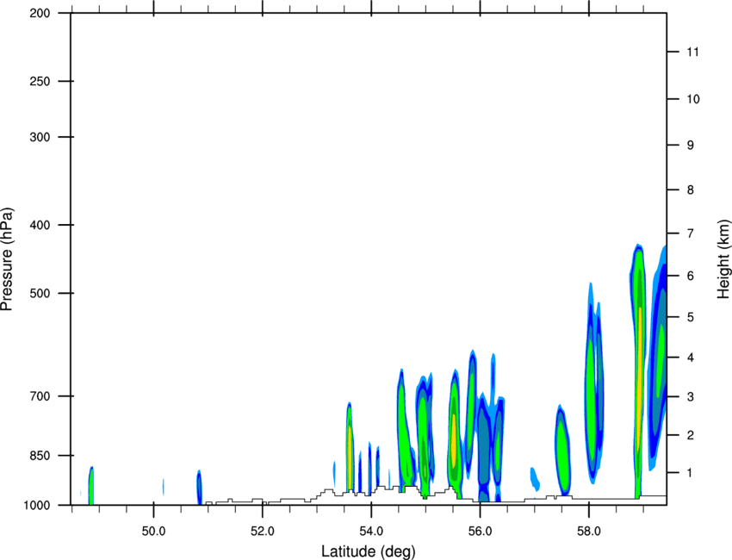Click the 58.0 latitude tick label
732x560 pixels.
589,532
